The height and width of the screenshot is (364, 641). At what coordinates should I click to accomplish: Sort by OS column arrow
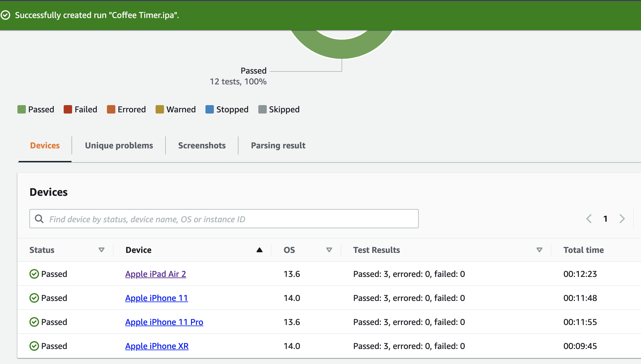point(329,250)
